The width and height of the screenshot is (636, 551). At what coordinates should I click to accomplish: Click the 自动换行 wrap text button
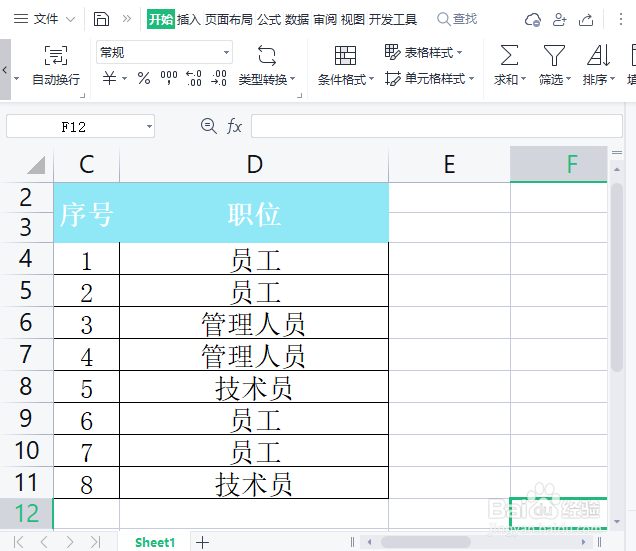[x=56, y=65]
